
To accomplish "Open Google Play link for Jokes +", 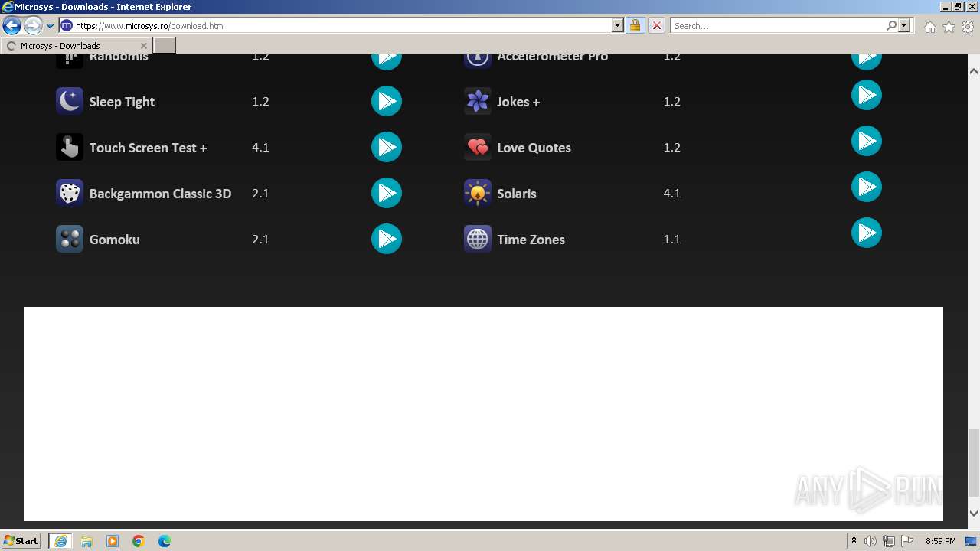I will pyautogui.click(x=867, y=95).
